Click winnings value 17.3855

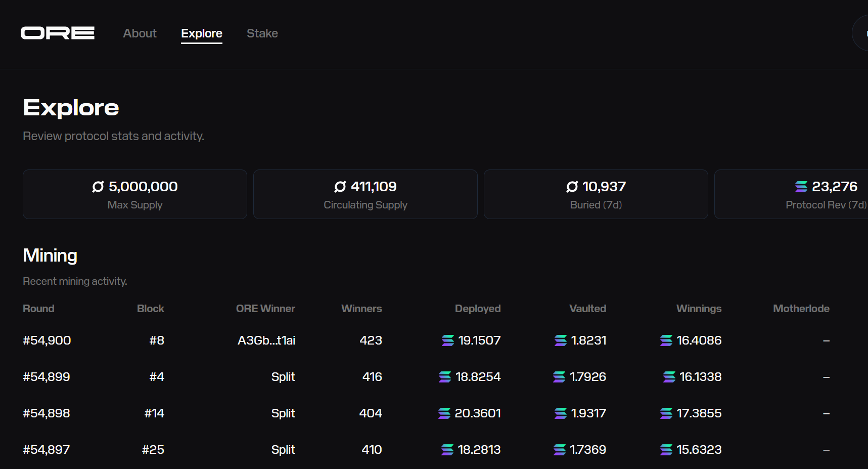pos(699,413)
